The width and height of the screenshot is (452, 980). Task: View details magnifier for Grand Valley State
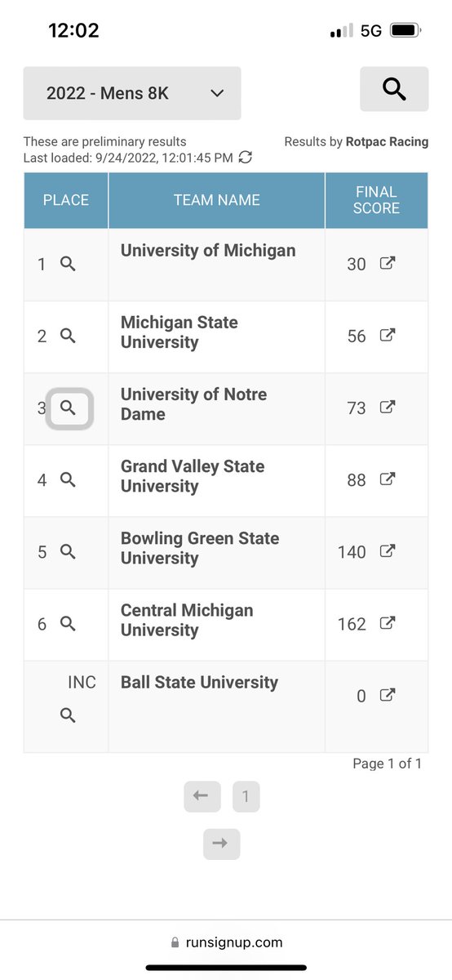pyautogui.click(x=69, y=479)
